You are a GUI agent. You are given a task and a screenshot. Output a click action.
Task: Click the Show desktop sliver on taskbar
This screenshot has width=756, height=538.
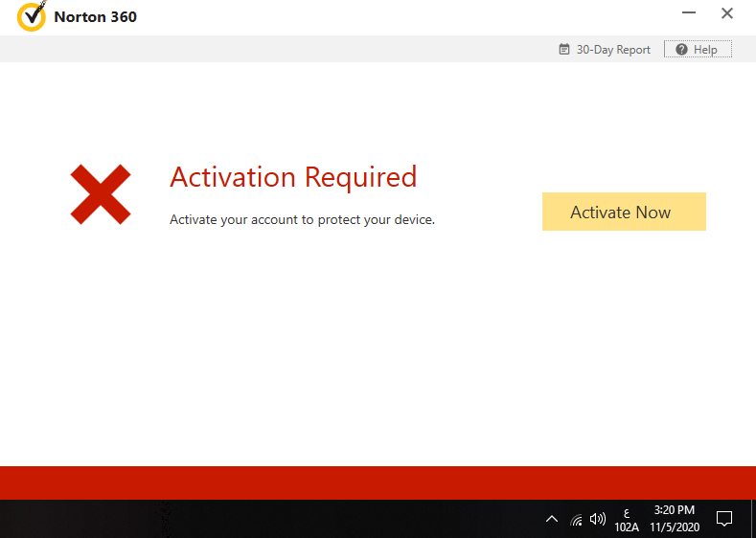(x=753, y=519)
